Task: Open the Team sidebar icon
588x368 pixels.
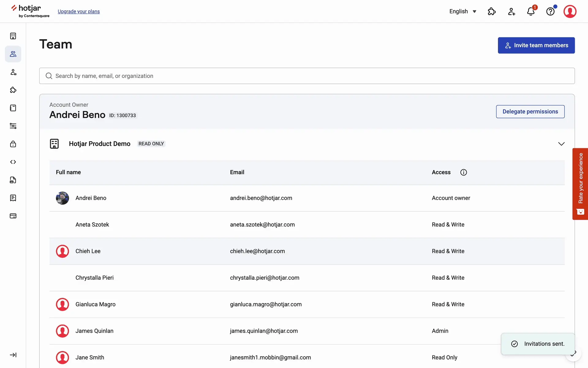Action: pyautogui.click(x=13, y=54)
